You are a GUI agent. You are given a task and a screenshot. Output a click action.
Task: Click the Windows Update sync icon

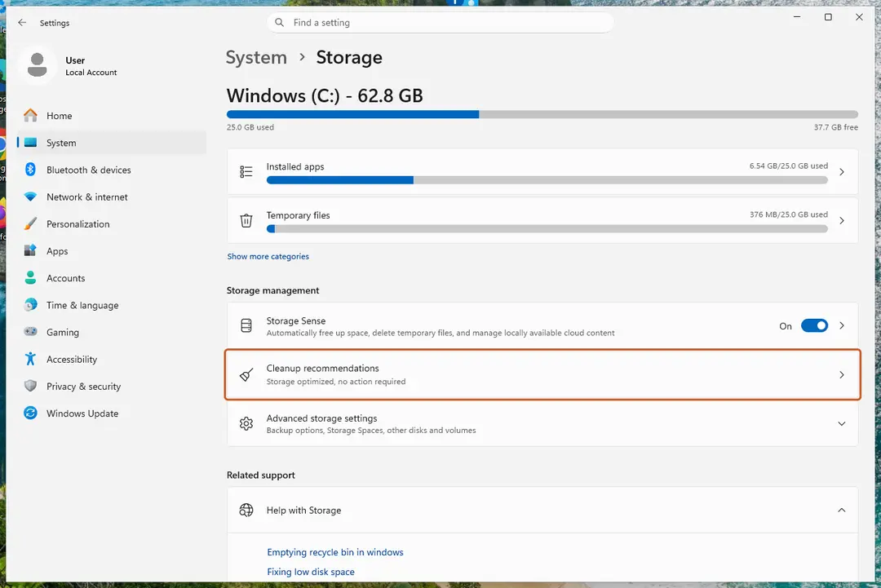point(30,413)
